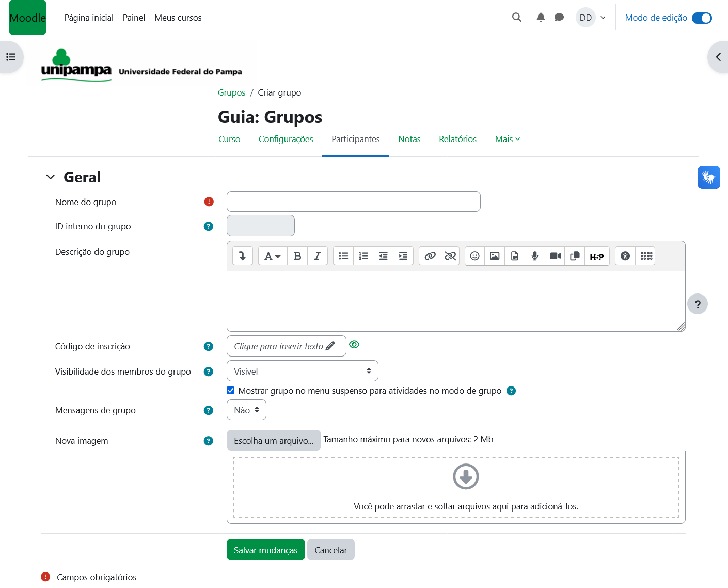This screenshot has width=728, height=588.
Task: Open the Mensagens de grupo dropdown
Action: pos(246,410)
